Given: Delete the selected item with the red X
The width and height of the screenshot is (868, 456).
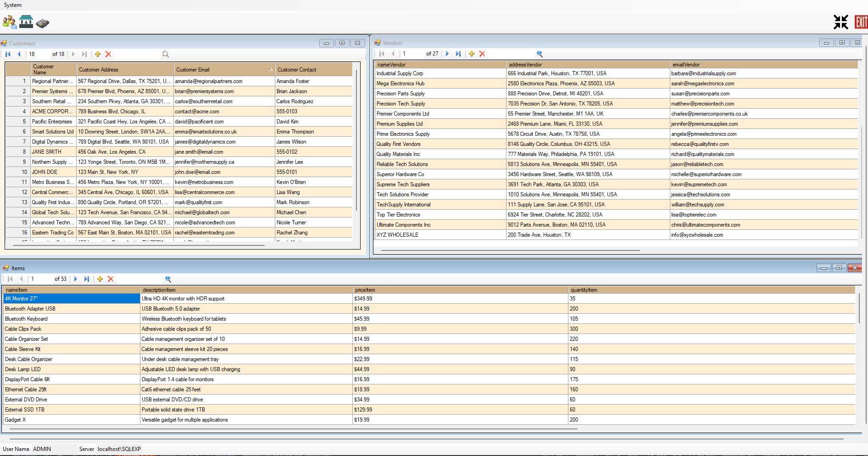Looking at the screenshot, I should click(x=111, y=279).
